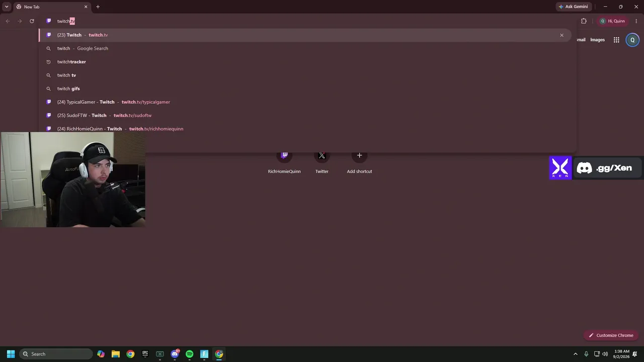
Task: Open the Windows Start menu
Action: coord(11,354)
